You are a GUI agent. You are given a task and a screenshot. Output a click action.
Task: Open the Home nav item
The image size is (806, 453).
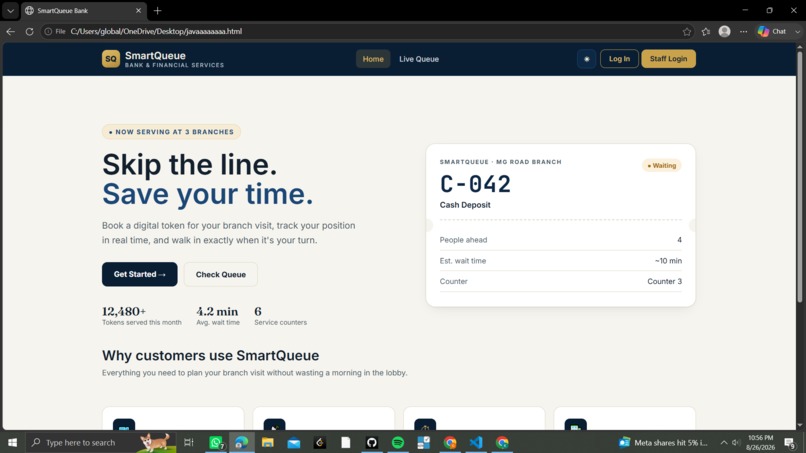click(373, 59)
